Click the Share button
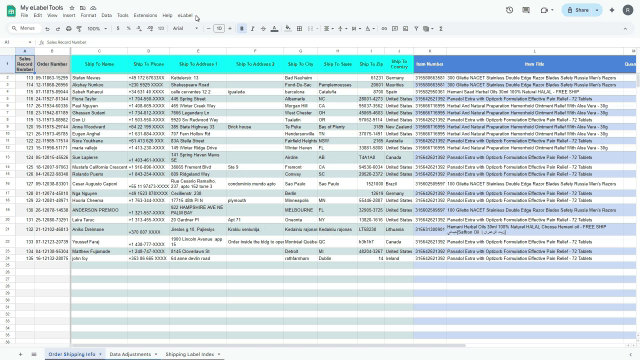The image size is (640, 360). pyautogui.click(x=578, y=10)
